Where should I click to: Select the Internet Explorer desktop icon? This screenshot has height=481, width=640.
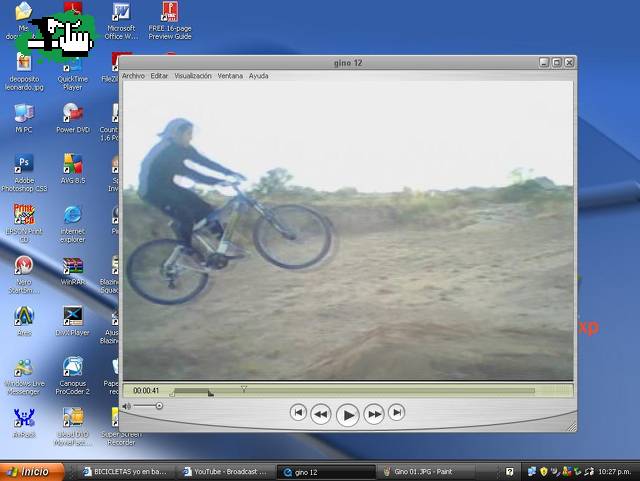click(72, 222)
